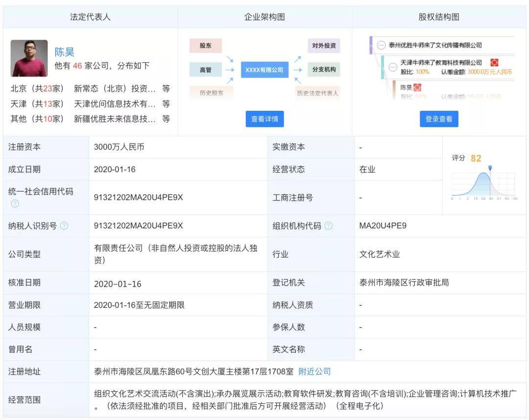
Task: Click the 工商注册号 label
Action: [x=292, y=198]
